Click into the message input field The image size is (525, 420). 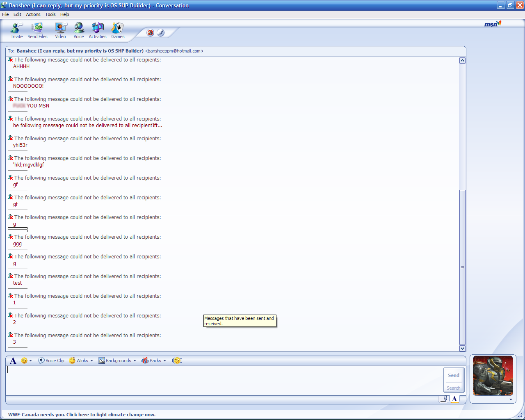pyautogui.click(x=224, y=380)
